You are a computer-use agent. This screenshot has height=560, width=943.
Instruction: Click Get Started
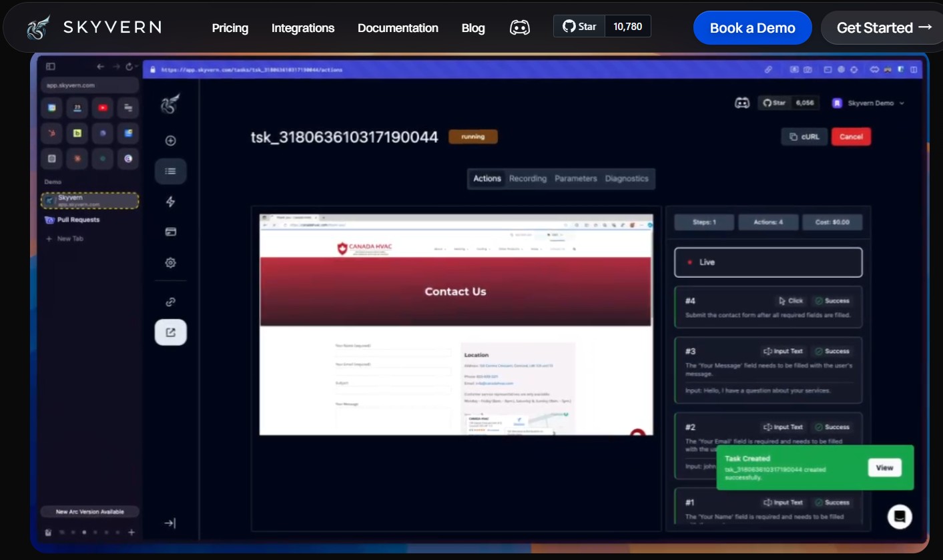coord(884,28)
